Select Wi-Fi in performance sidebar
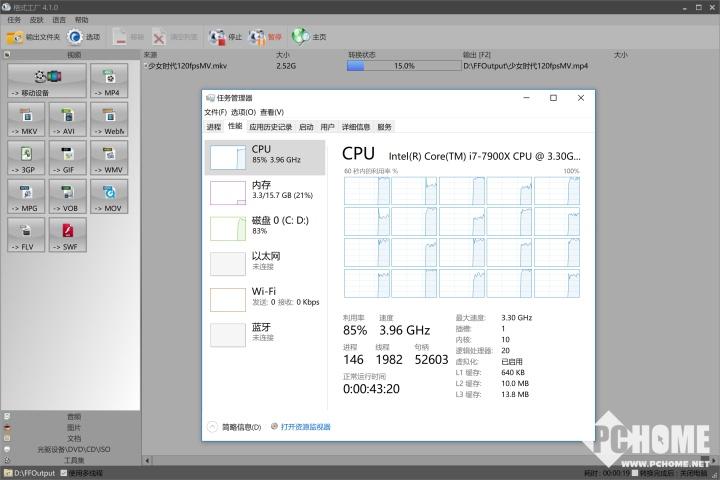This screenshot has width=720, height=480. coord(265,299)
